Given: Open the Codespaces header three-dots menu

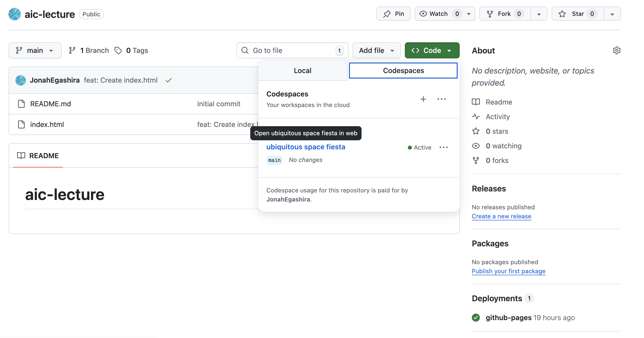Looking at the screenshot, I should pyautogui.click(x=441, y=99).
